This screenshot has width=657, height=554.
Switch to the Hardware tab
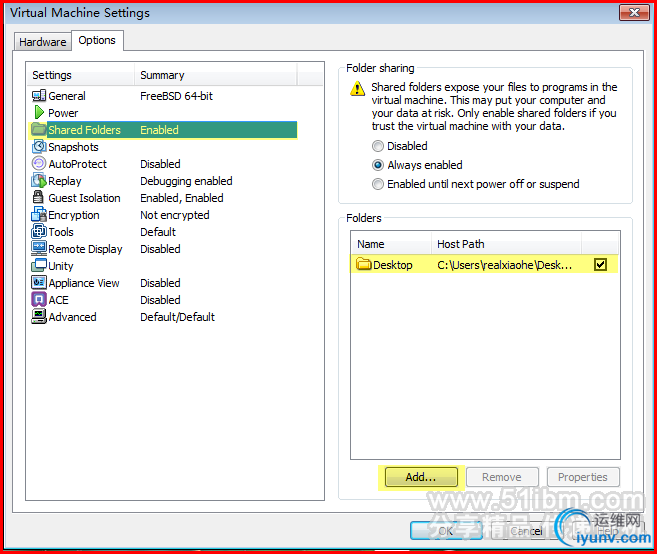point(42,42)
